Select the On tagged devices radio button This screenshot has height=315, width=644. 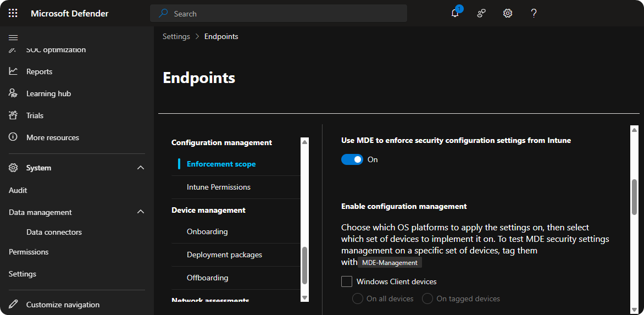(x=428, y=299)
